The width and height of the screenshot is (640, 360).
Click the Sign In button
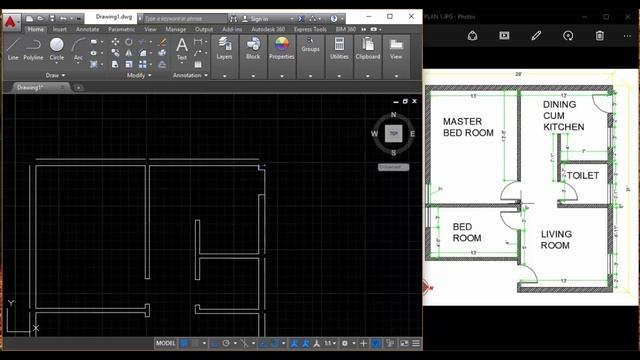click(256, 19)
